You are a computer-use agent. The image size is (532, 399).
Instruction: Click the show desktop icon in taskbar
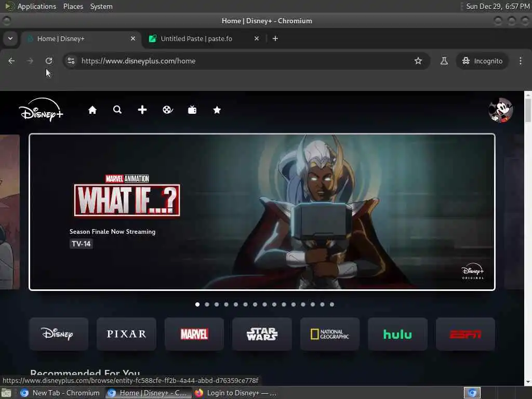pyautogui.click(x=6, y=393)
